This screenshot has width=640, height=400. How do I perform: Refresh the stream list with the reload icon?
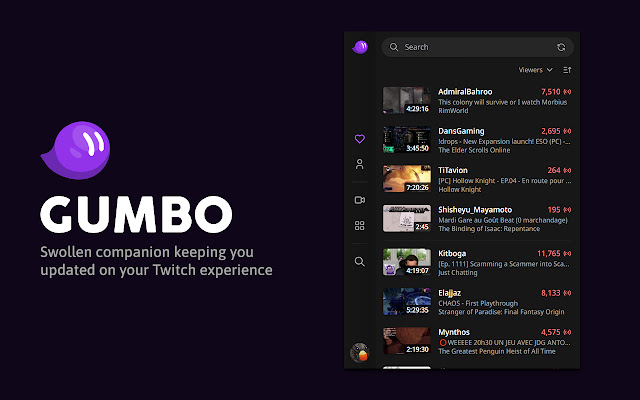(561, 47)
